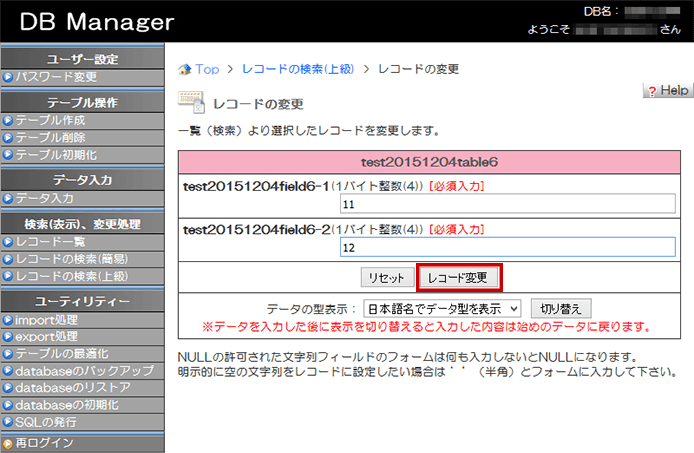Focus the test20151204field6-2 input field
The width and height of the screenshot is (694, 453).
[x=507, y=247]
